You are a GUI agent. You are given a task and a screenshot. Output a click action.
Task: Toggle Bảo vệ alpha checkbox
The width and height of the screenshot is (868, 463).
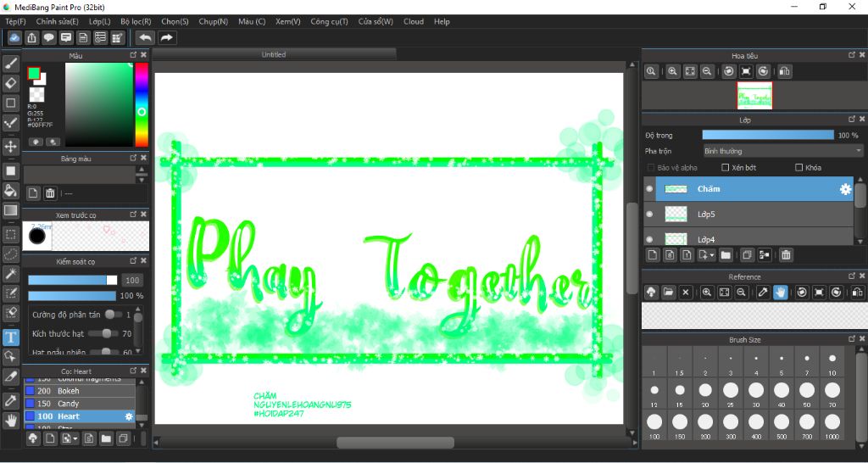(650, 167)
